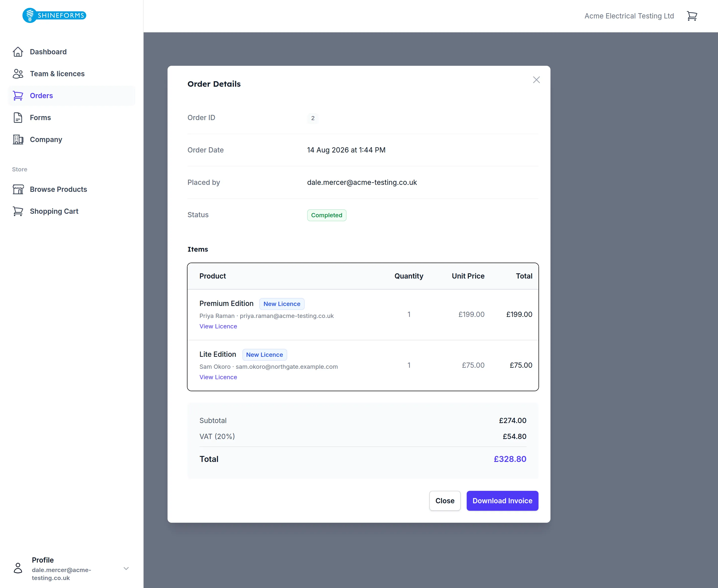View Licence for Lite Edition
The image size is (718, 588).
(x=218, y=377)
